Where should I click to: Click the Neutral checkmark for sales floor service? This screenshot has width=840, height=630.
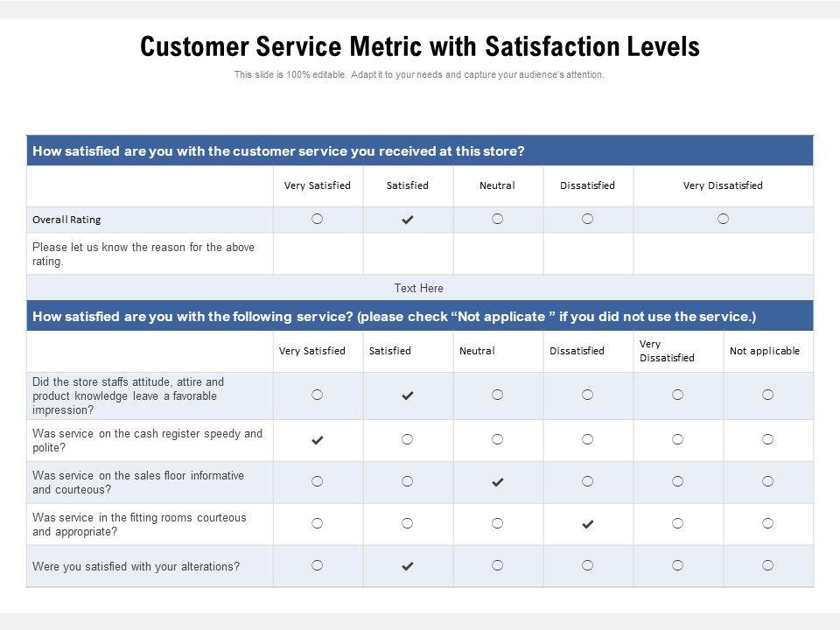498,482
